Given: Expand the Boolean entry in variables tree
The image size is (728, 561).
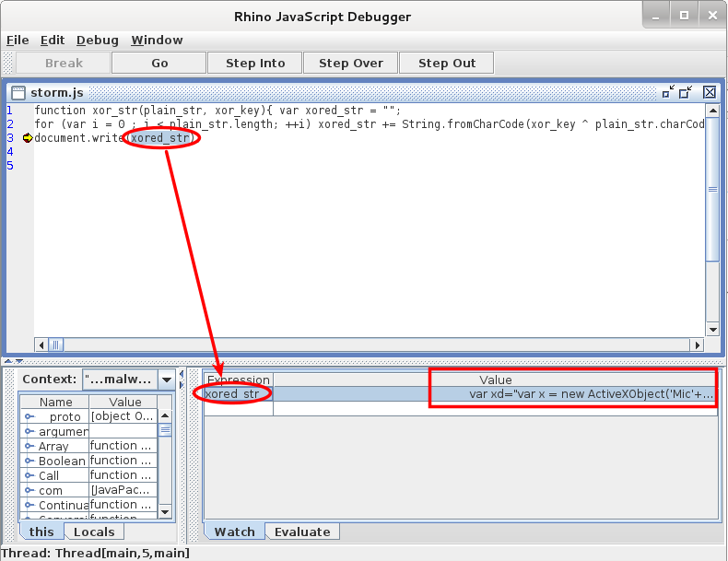Looking at the screenshot, I should (29, 462).
